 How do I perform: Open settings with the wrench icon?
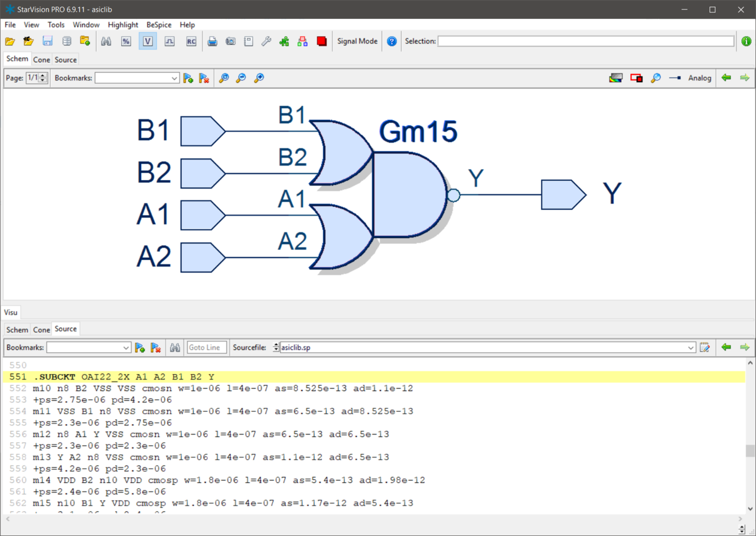pyautogui.click(x=266, y=41)
